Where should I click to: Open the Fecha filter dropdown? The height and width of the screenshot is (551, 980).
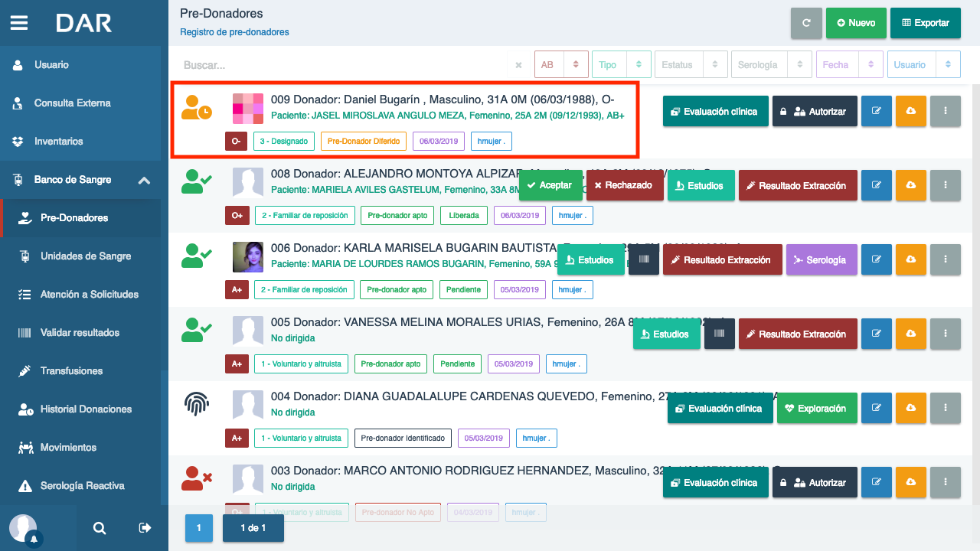pyautogui.click(x=850, y=65)
